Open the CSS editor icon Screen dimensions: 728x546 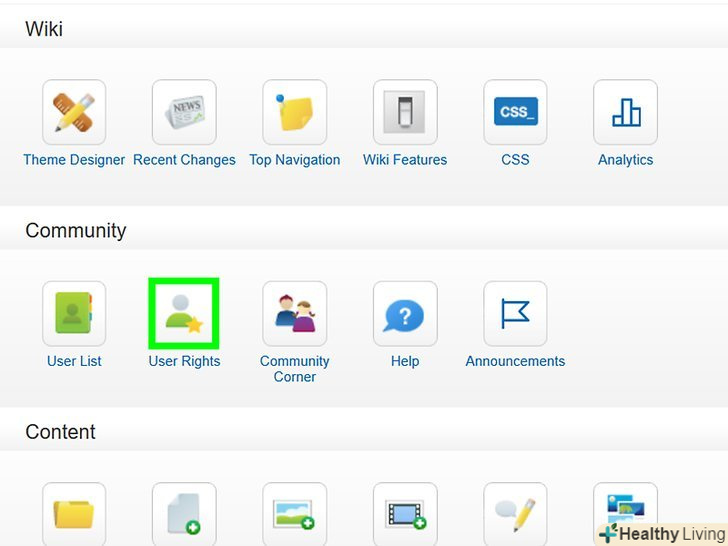click(515, 113)
